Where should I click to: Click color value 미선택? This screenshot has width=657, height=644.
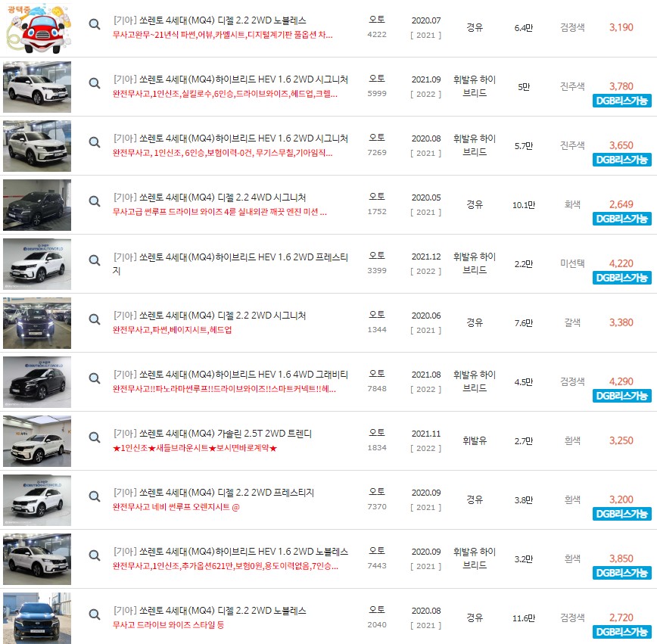tap(572, 264)
